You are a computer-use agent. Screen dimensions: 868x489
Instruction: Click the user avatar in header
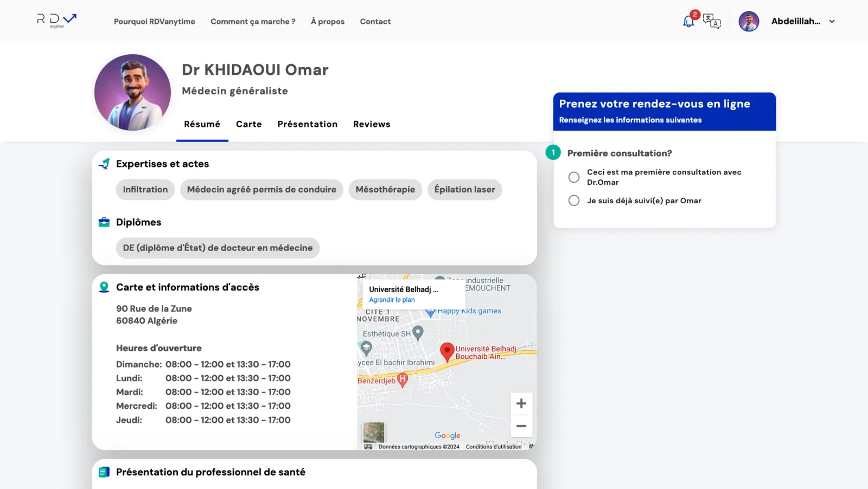[749, 22]
